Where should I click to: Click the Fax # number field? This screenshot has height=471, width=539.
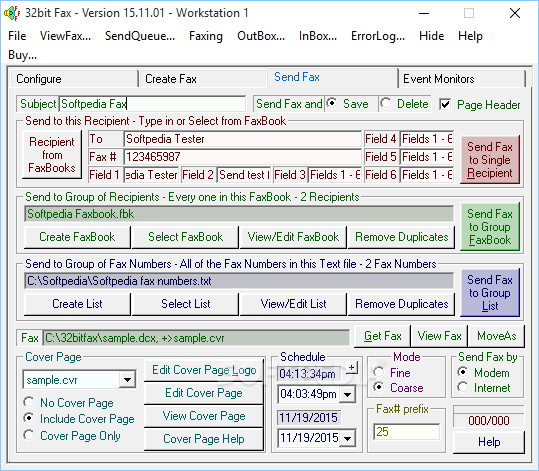pyautogui.click(x=243, y=157)
